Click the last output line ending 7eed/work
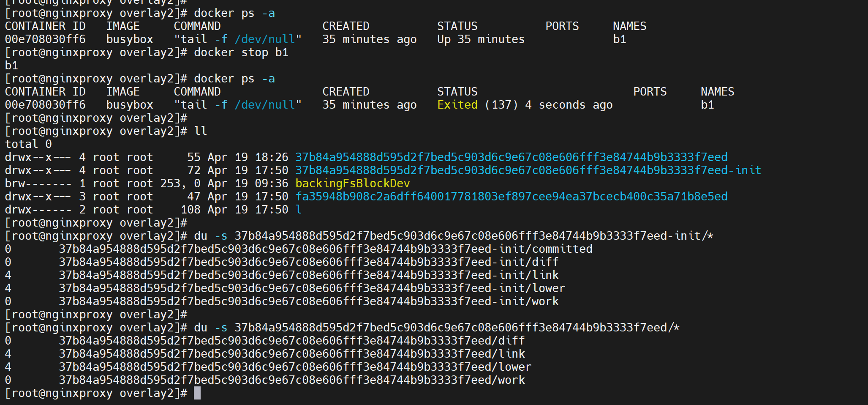This screenshot has width=868, height=405. (291, 380)
